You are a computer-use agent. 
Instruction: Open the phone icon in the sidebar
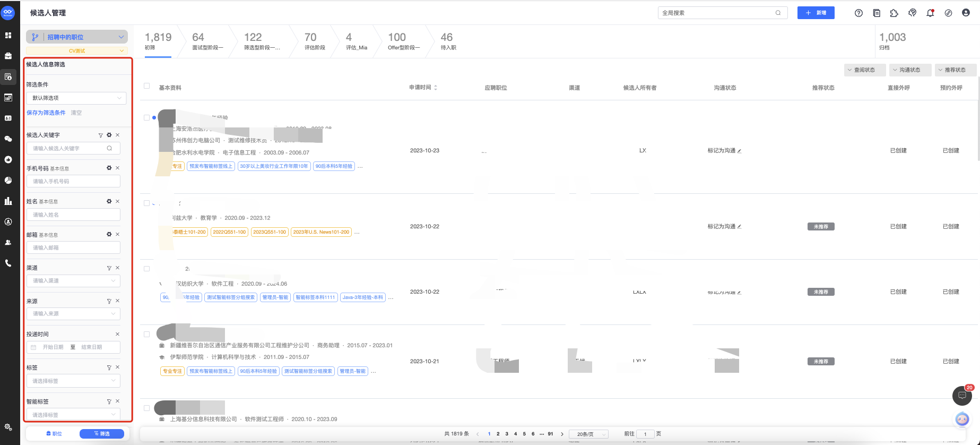[8, 263]
